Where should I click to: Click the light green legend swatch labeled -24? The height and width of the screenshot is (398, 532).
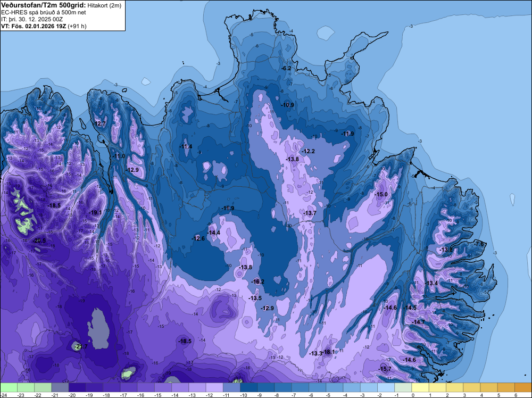tap(9, 387)
